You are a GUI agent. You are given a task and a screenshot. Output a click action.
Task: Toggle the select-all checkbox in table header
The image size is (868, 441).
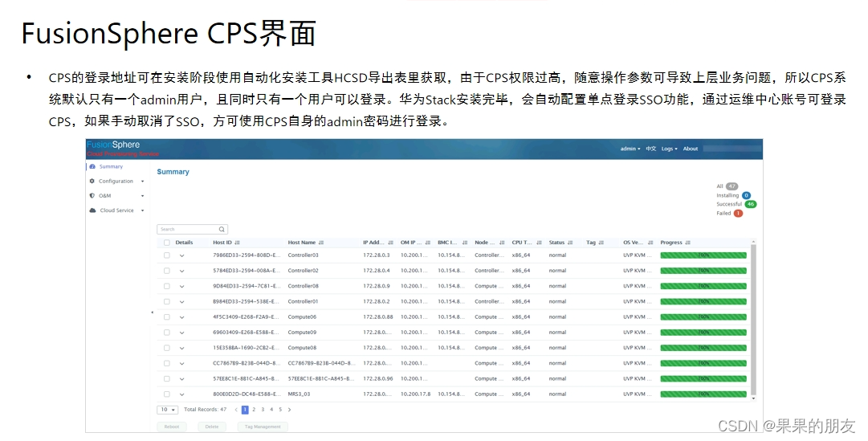[167, 243]
